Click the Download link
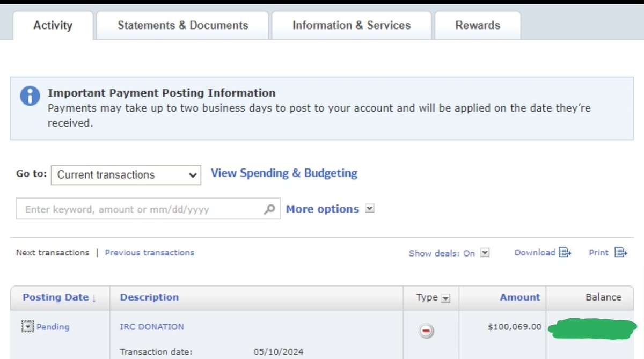This screenshot has width=644, height=359. (x=535, y=252)
